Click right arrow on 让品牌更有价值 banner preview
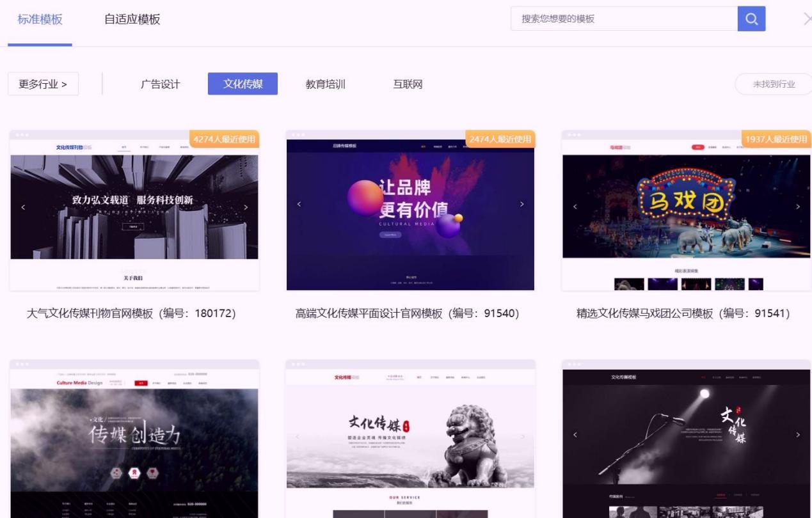 pyautogui.click(x=521, y=203)
